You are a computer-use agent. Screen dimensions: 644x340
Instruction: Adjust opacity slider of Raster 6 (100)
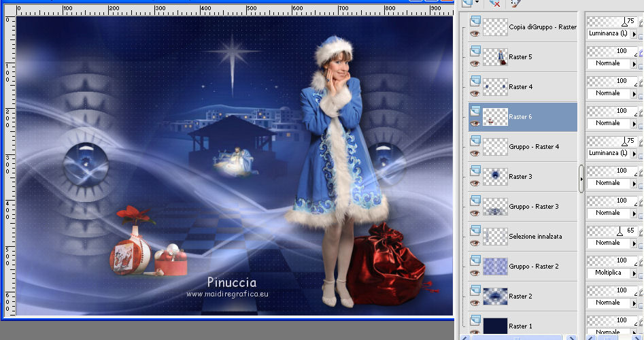point(611,111)
